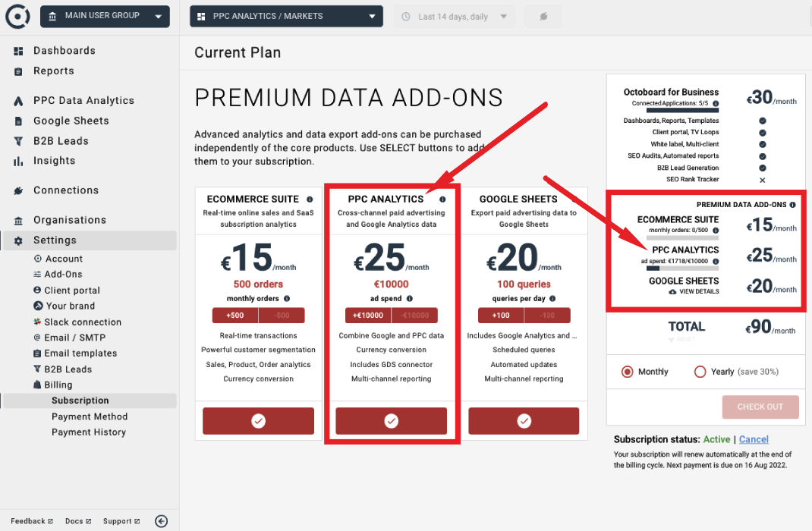Add €10000 ad spend
Viewport: 812px width, 531px height.
click(x=368, y=315)
